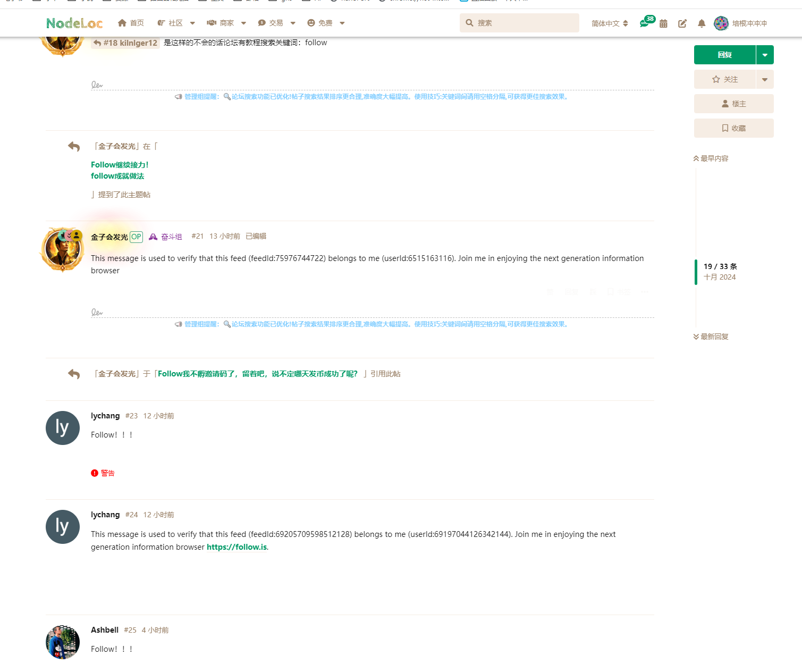Click the search magnifier icon
802x672 pixels.
tap(469, 23)
